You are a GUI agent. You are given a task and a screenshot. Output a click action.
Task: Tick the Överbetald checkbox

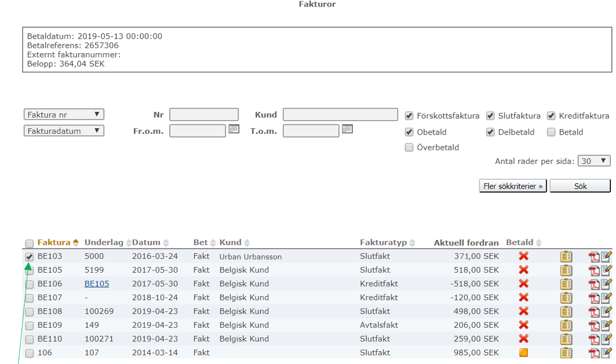point(409,147)
